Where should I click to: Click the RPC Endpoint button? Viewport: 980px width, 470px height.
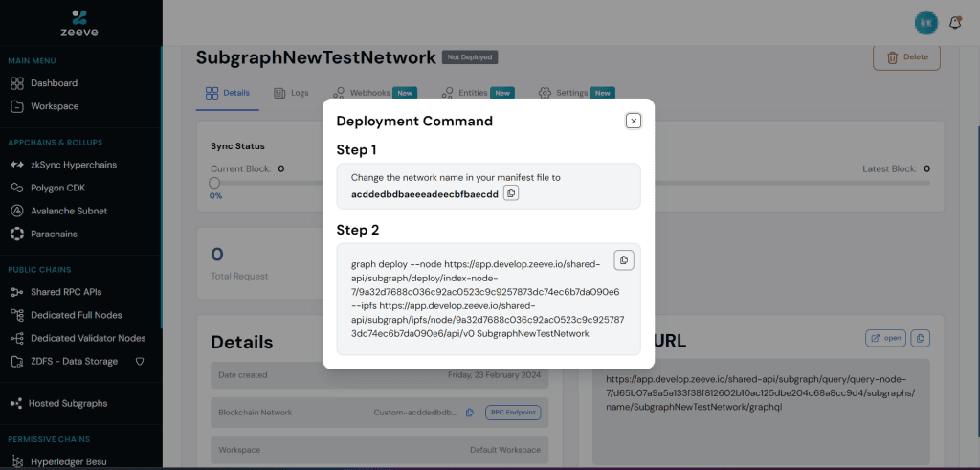tap(513, 413)
